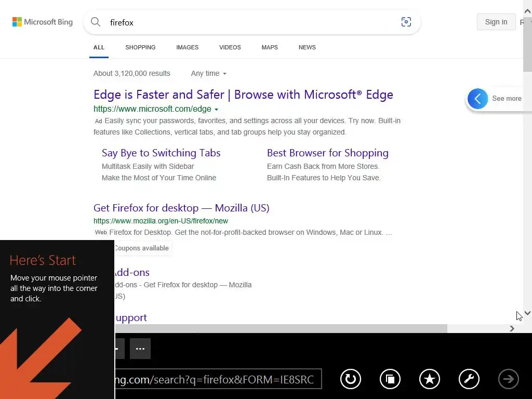Click the forward arrow icon

(x=509, y=379)
